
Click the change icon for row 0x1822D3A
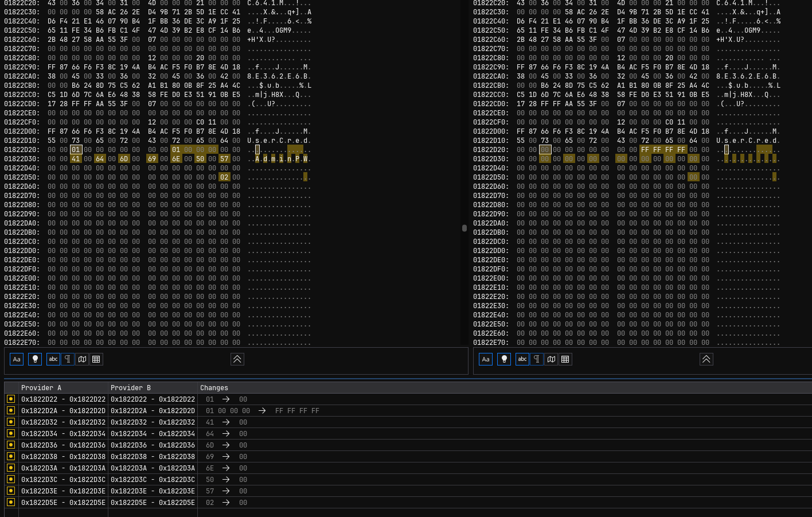(x=11, y=468)
